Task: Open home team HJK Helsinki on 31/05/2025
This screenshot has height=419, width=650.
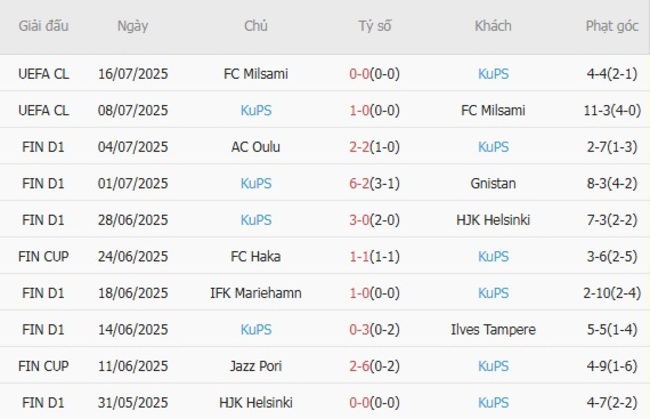Action: (256, 402)
